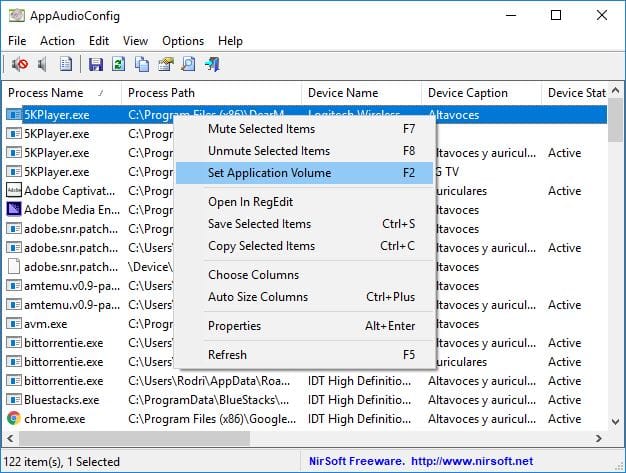
Task: Open the File menu
Action: [17, 41]
